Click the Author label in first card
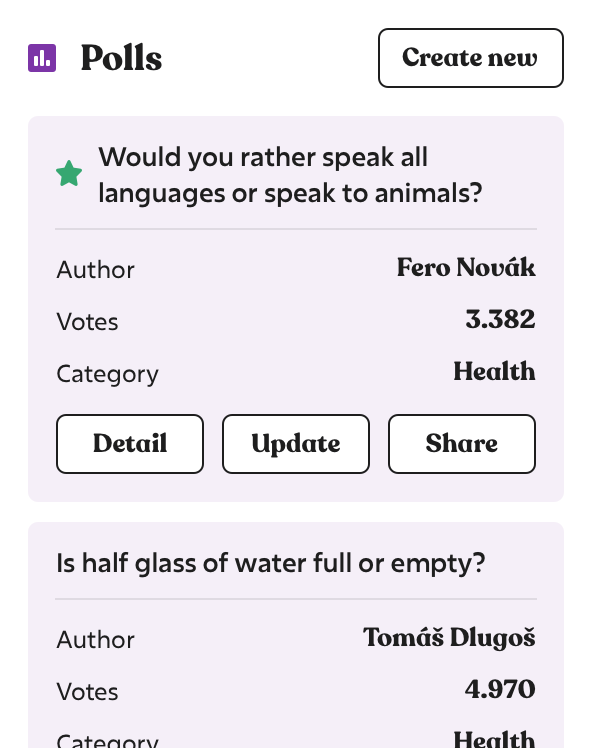Viewport: 592px width, 748px height. tap(95, 270)
